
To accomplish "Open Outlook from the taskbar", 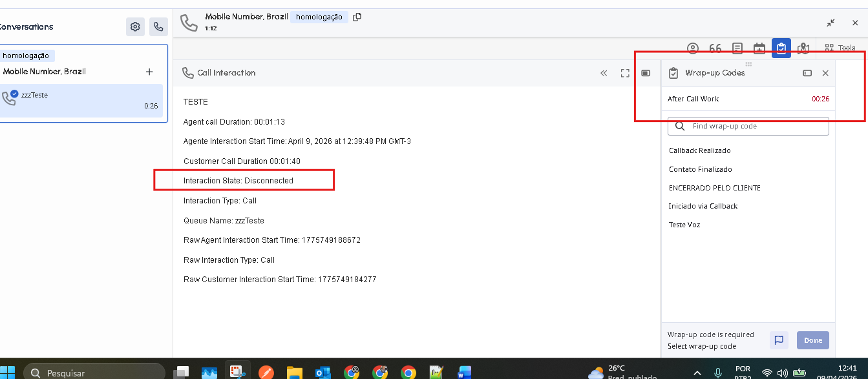I will 323,373.
